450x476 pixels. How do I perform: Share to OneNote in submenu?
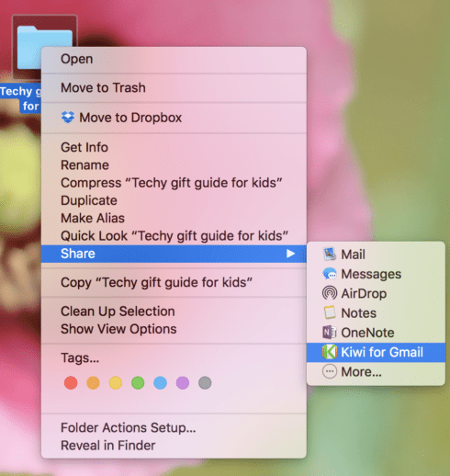pyautogui.click(x=376, y=333)
